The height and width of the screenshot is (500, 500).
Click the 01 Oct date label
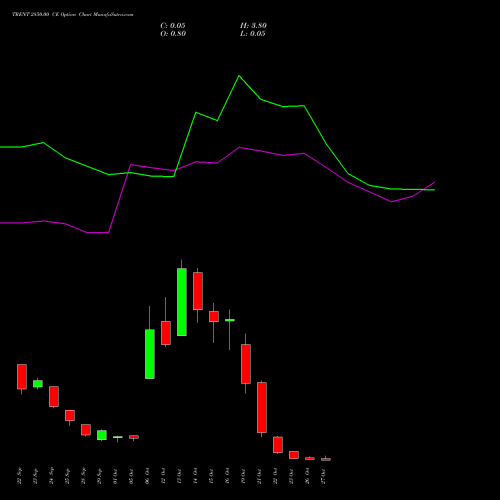[115, 476]
